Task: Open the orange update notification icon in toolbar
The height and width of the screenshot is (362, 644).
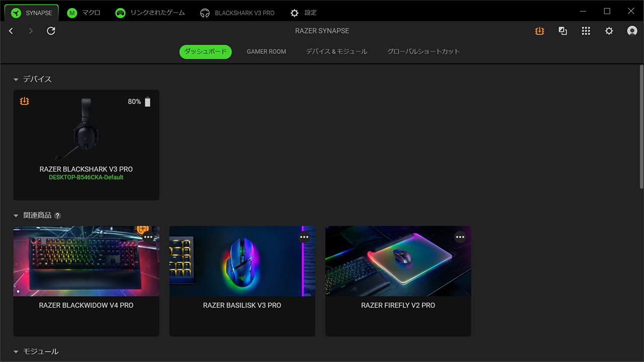Action: (539, 31)
